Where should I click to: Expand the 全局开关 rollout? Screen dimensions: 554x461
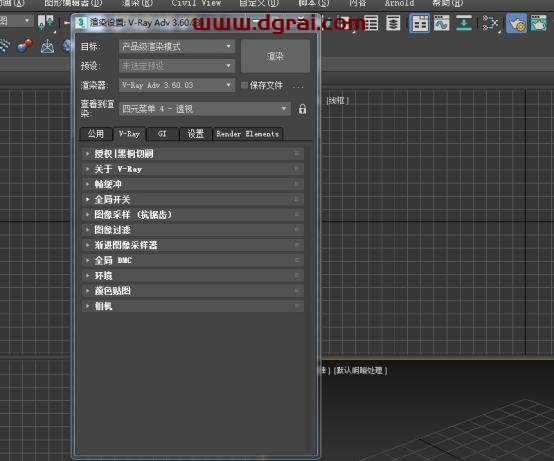point(193,200)
